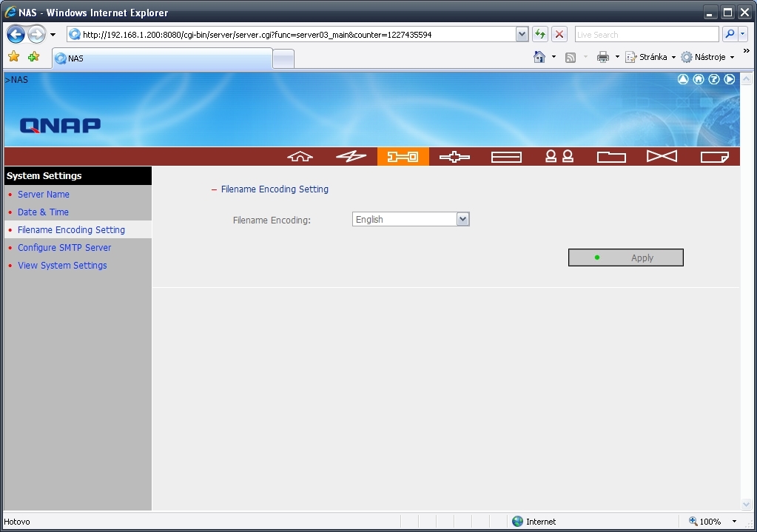The height and width of the screenshot is (532, 757).
Task: Open a new blank tab
Action: pos(283,59)
